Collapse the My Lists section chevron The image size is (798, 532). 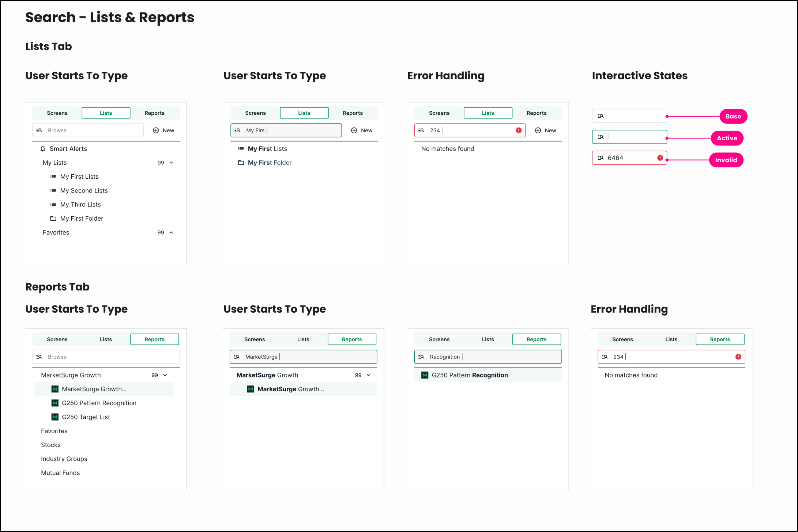tap(171, 163)
